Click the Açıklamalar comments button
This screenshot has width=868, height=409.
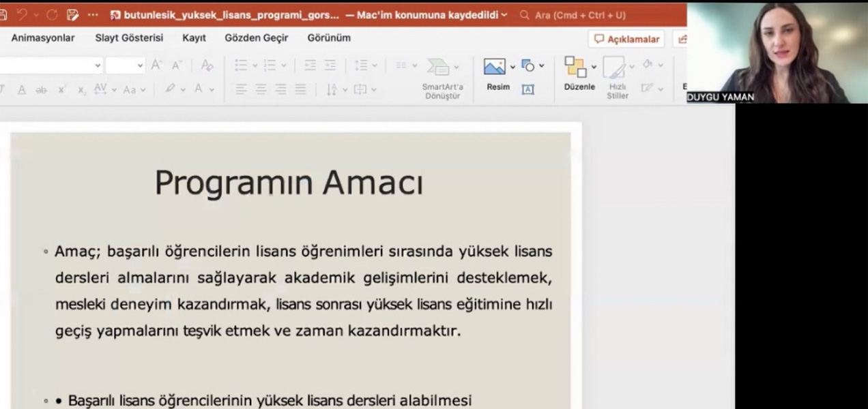click(626, 40)
